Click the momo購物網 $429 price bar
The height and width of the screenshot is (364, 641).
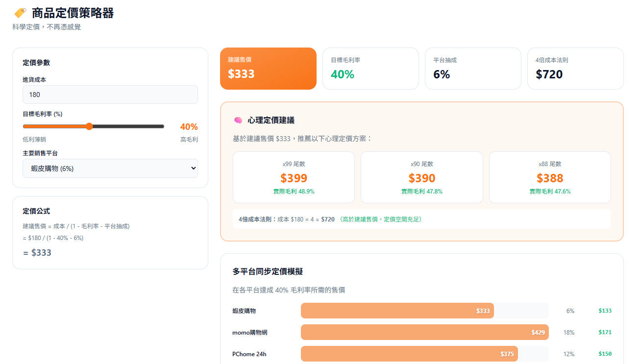pyautogui.click(x=424, y=332)
